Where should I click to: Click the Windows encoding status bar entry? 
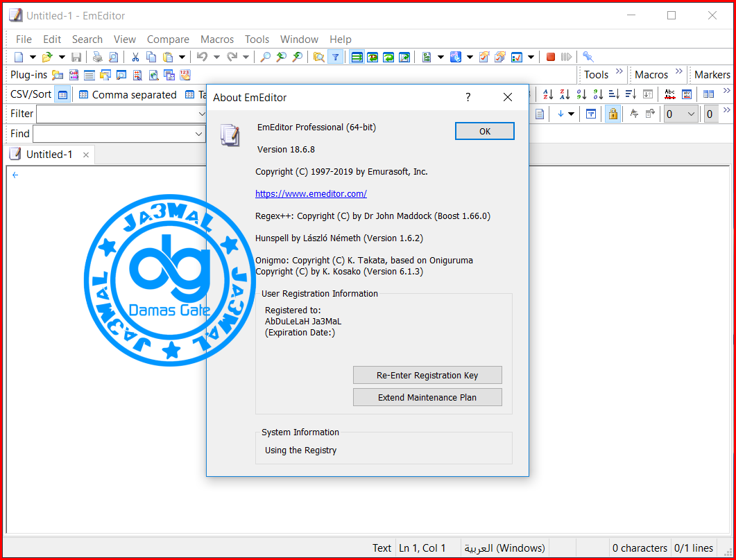click(505, 548)
